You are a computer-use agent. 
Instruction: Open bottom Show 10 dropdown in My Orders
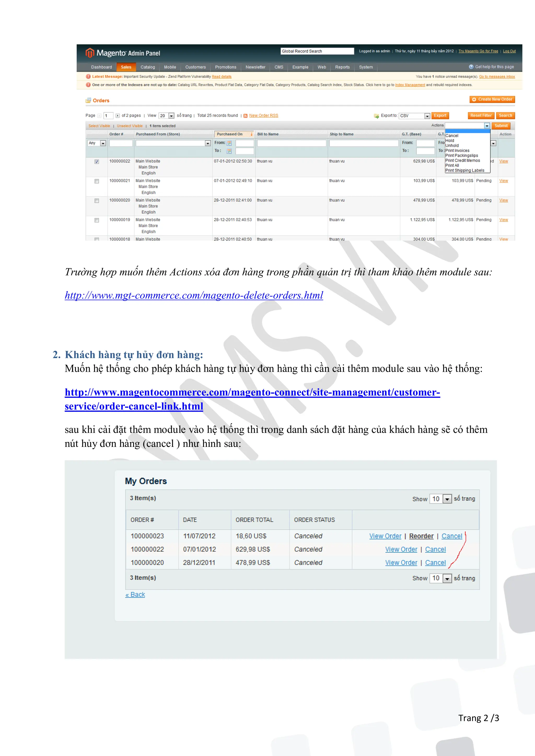point(441,578)
